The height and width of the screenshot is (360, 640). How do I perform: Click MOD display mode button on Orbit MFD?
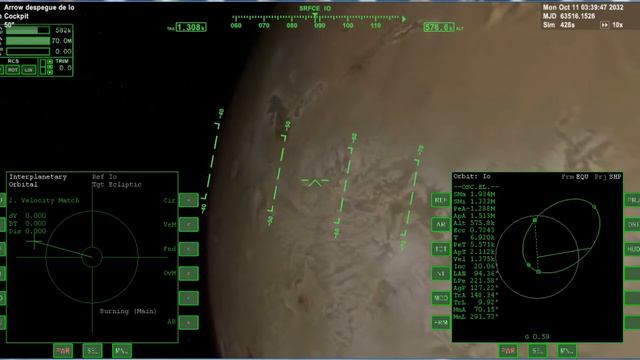[x=440, y=298]
